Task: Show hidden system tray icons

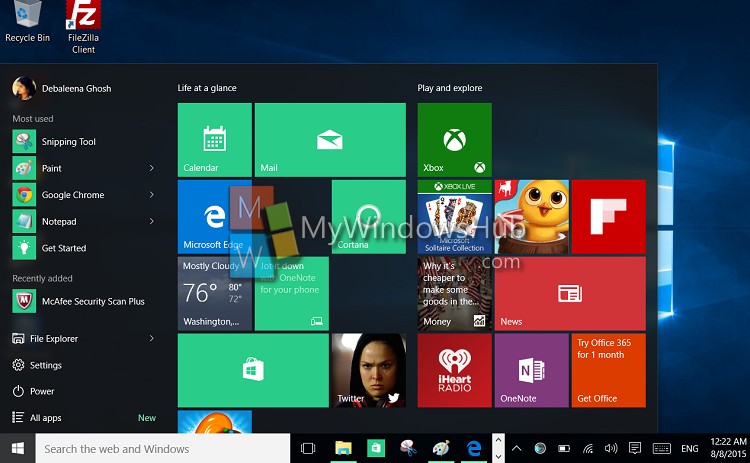Action: [x=517, y=449]
